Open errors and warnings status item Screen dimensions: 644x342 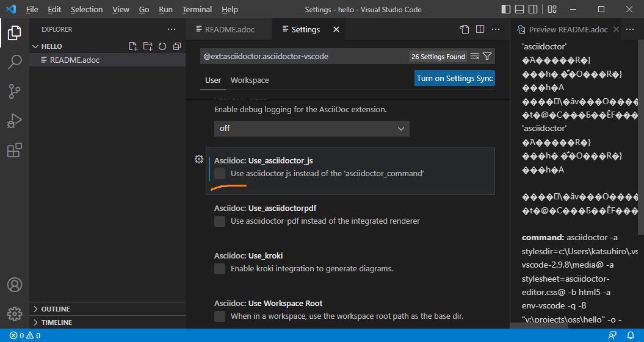pos(25,335)
